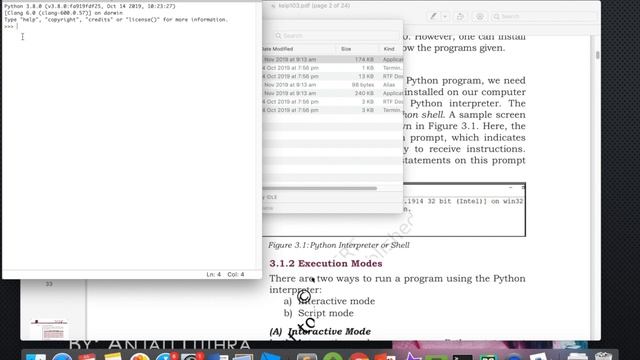
Task: Sort Finder list by Kind column
Action: (x=391, y=49)
